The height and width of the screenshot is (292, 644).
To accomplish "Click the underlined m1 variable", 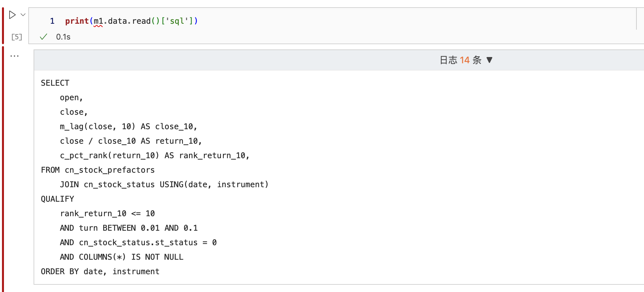I will [98, 21].
